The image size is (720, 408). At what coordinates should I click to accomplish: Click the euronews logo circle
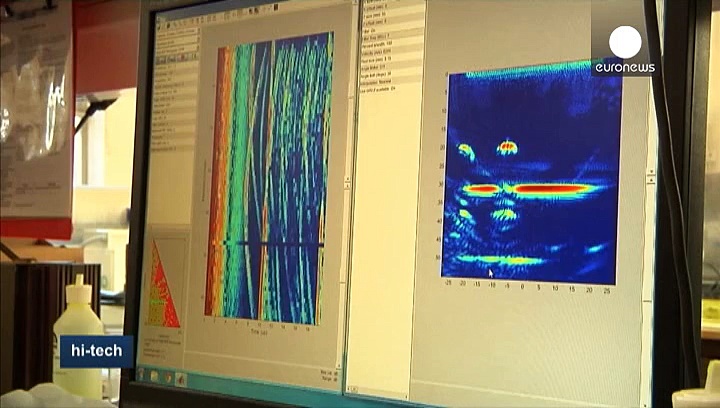click(625, 42)
